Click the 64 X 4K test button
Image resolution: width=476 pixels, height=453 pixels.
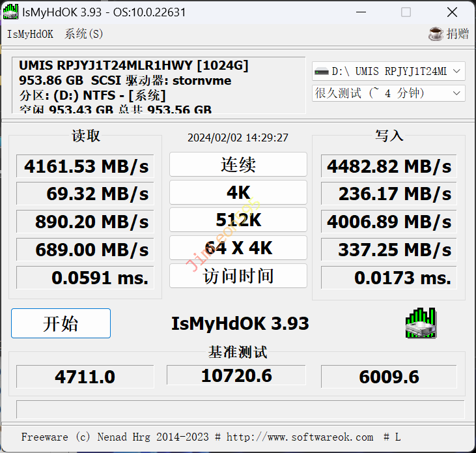pyautogui.click(x=238, y=248)
